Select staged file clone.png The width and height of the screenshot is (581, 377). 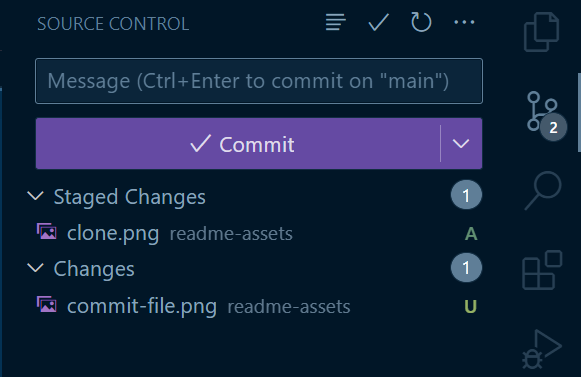coord(255,233)
